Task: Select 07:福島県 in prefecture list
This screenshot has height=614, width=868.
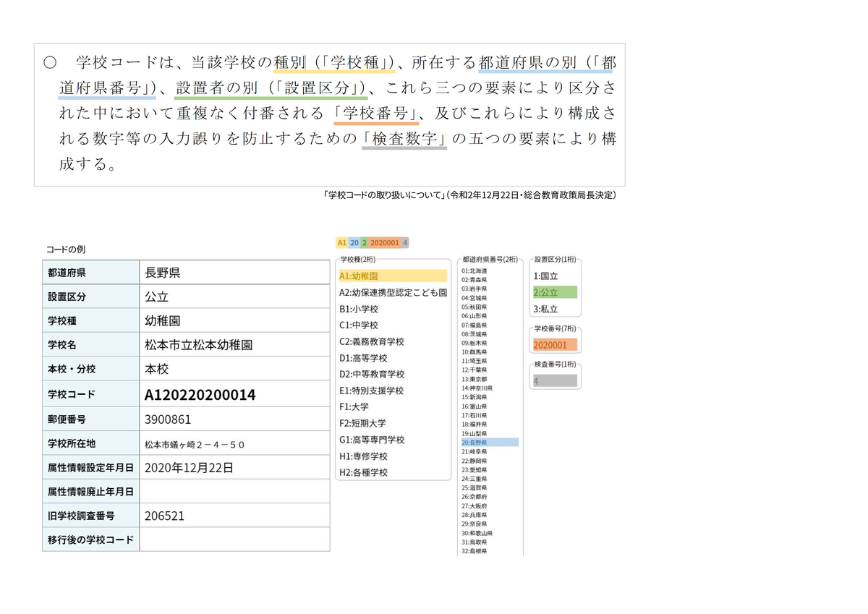Action: coord(474,325)
